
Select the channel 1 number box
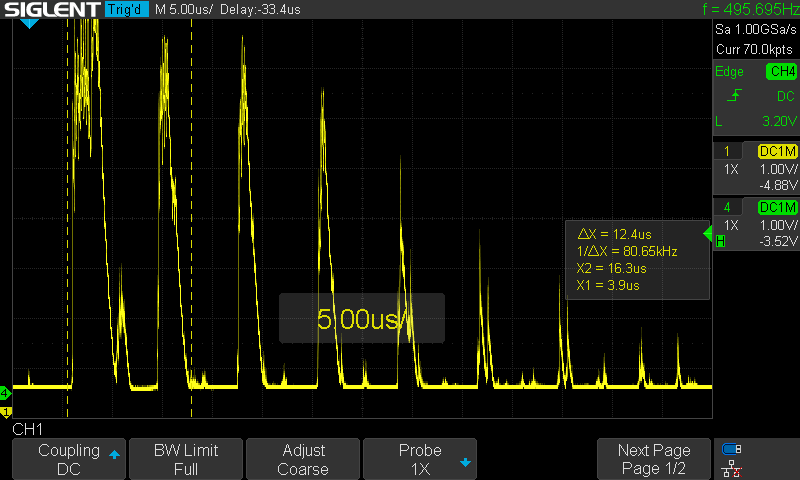click(727, 151)
